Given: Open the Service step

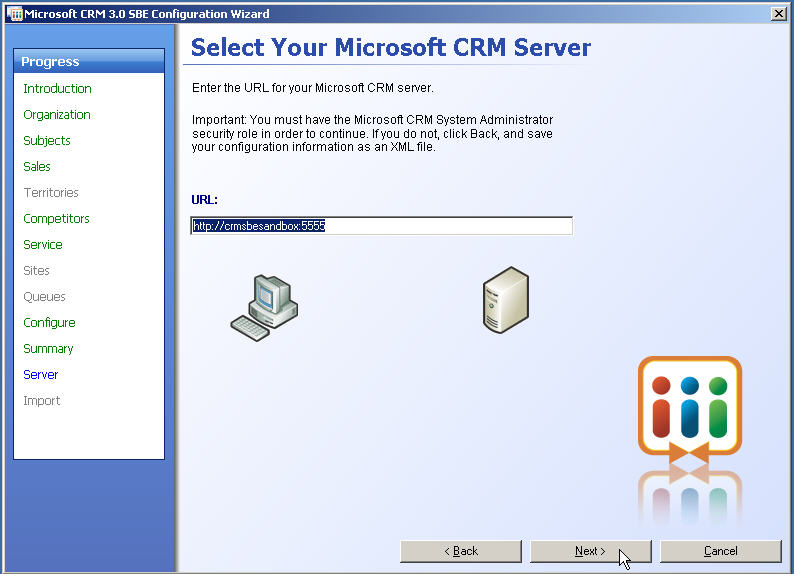Looking at the screenshot, I should (x=43, y=245).
